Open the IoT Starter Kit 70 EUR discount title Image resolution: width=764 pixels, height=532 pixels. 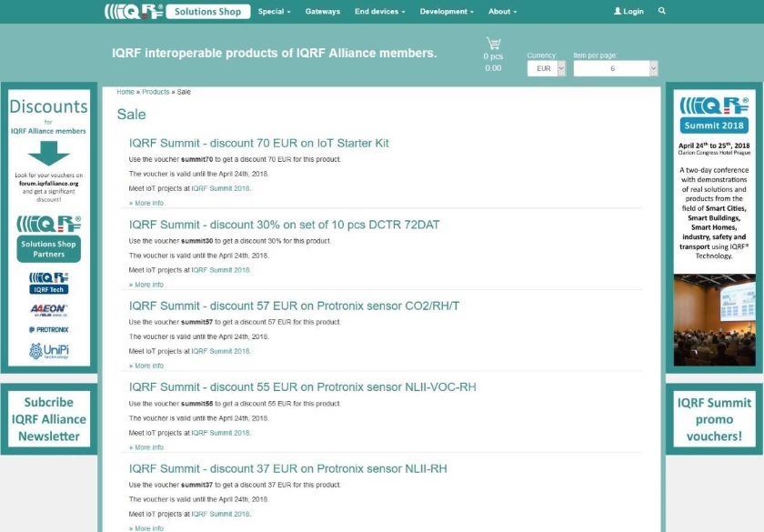(258, 144)
